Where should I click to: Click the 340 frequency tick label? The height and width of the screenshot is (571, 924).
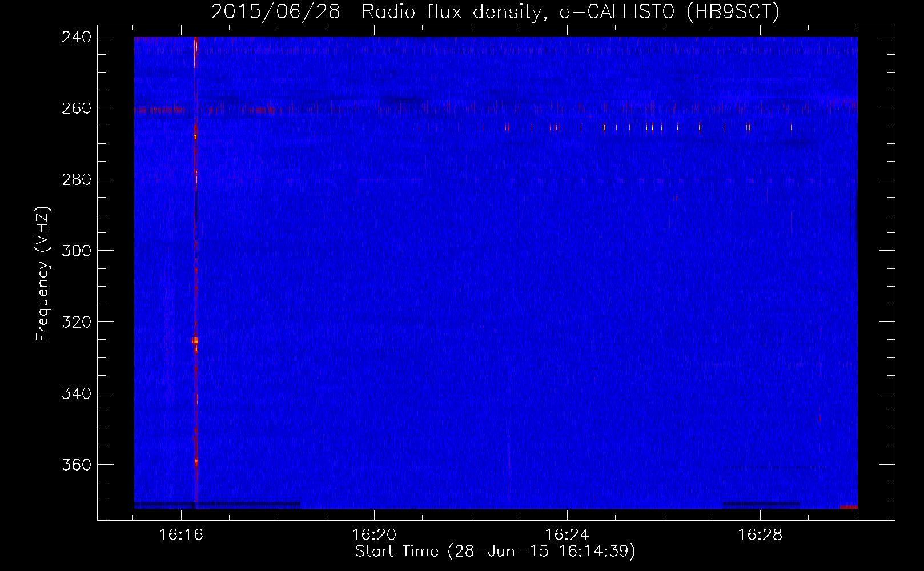point(77,393)
